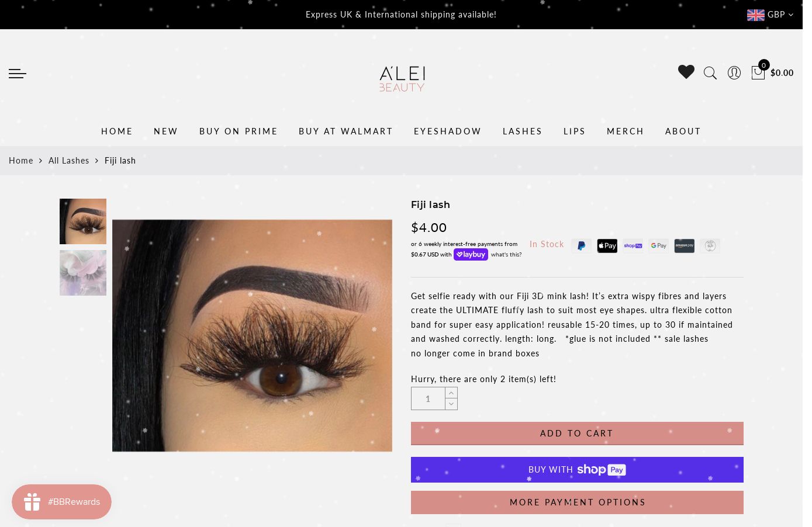Open the #BBRewards gift widget
812x527 pixels.
click(61, 502)
